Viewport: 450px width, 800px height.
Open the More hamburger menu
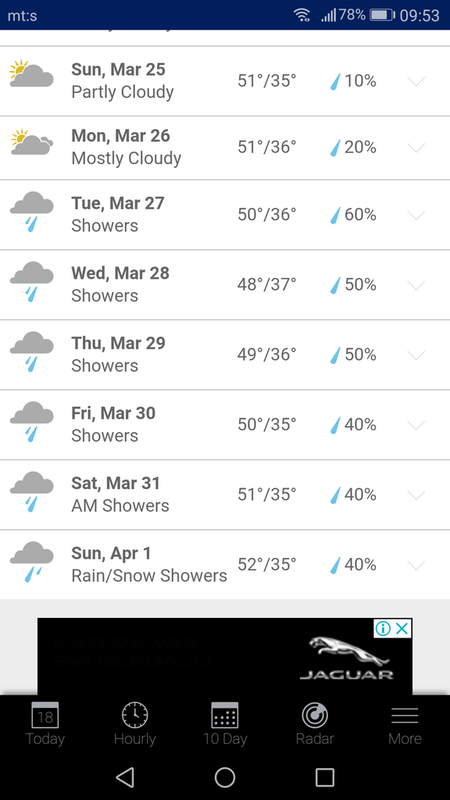tap(405, 715)
